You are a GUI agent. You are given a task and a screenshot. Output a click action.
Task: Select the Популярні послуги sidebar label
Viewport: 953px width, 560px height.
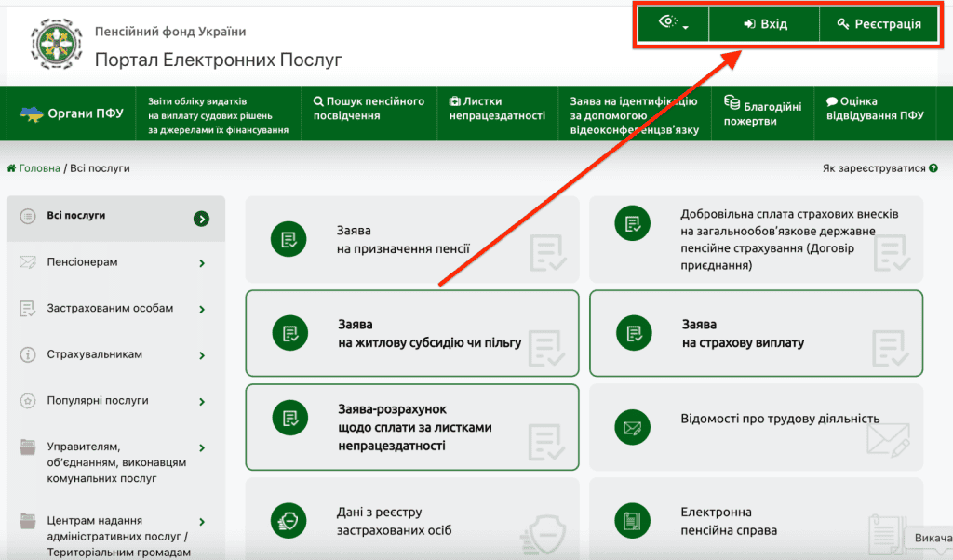(97, 401)
